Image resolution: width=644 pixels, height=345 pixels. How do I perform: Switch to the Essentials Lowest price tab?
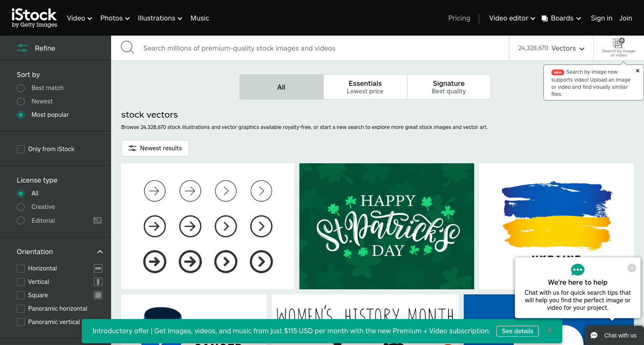pyautogui.click(x=365, y=87)
